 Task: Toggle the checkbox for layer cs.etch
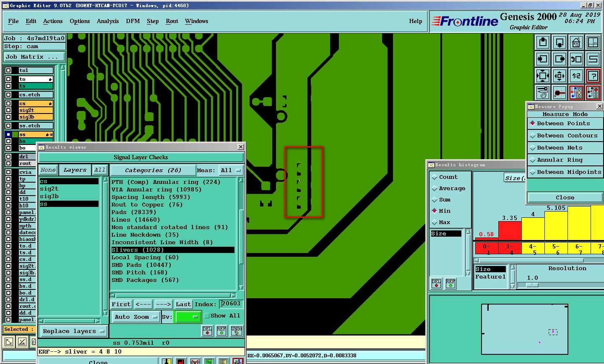[x=8, y=95]
